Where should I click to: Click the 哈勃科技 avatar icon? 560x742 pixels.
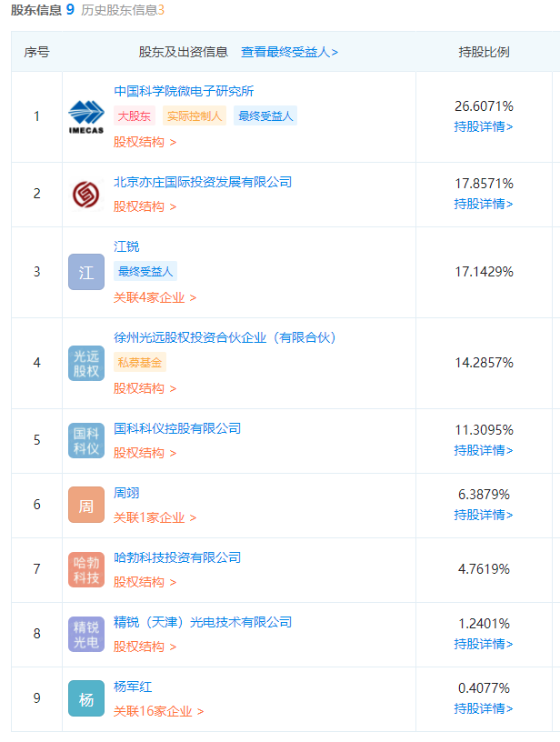click(x=86, y=569)
